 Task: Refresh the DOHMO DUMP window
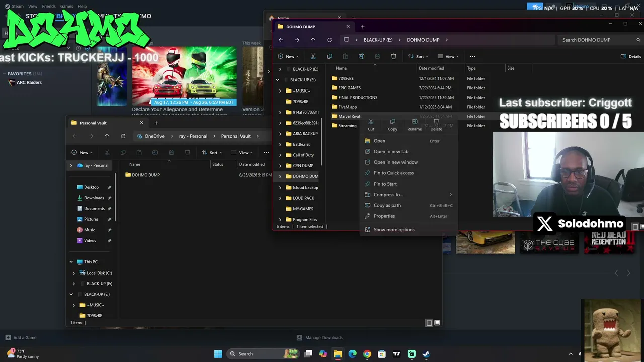click(x=329, y=40)
